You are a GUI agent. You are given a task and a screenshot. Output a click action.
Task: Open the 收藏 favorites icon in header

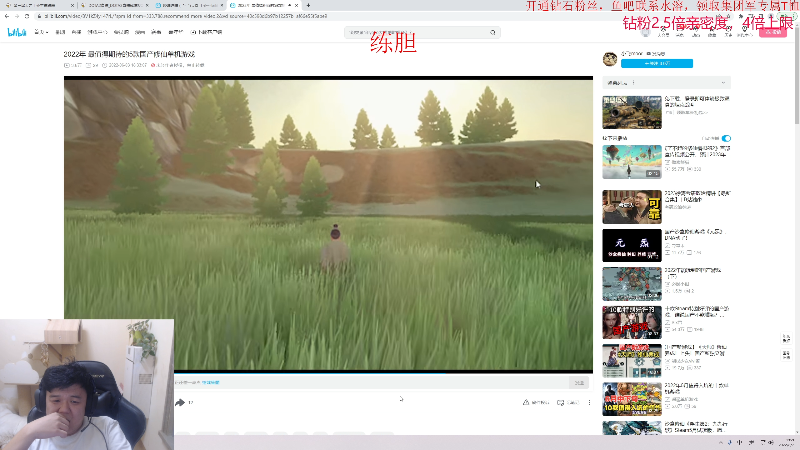coord(712,32)
